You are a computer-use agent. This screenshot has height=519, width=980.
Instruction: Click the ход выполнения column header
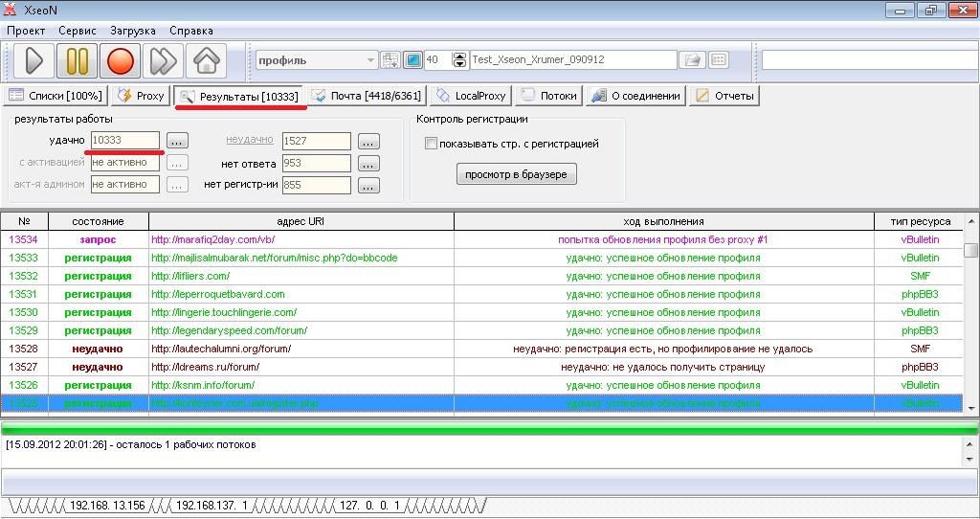(664, 221)
